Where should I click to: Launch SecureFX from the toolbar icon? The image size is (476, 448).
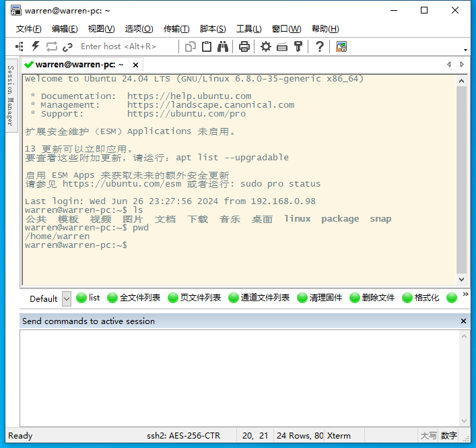point(341,46)
